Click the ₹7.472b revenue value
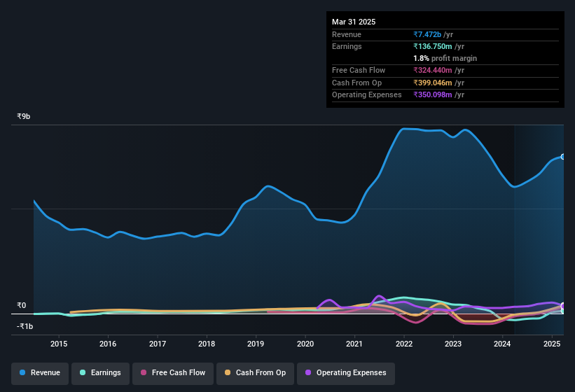 point(427,34)
